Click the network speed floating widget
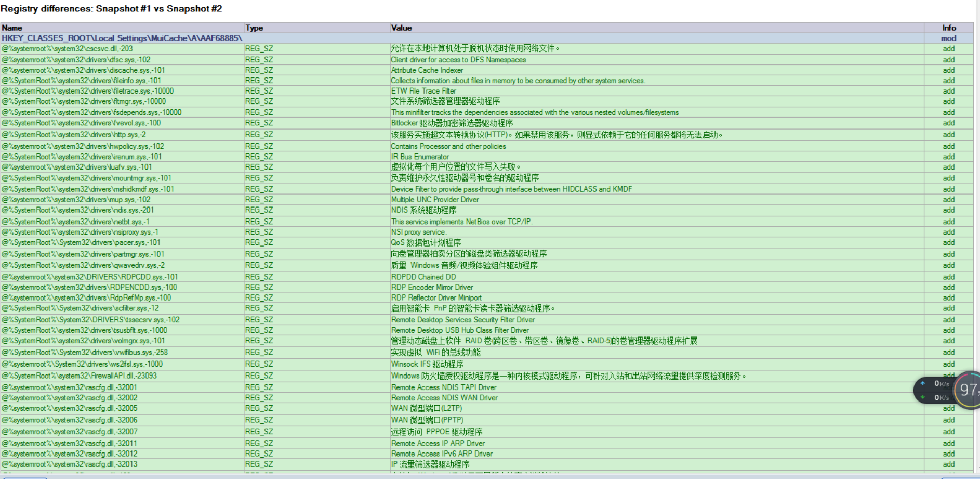The image size is (980, 479). (935, 390)
